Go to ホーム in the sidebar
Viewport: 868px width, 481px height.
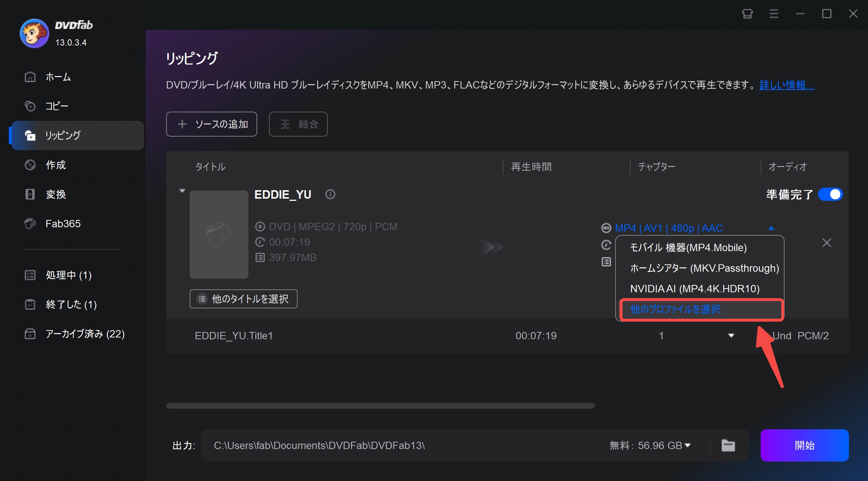click(77, 77)
